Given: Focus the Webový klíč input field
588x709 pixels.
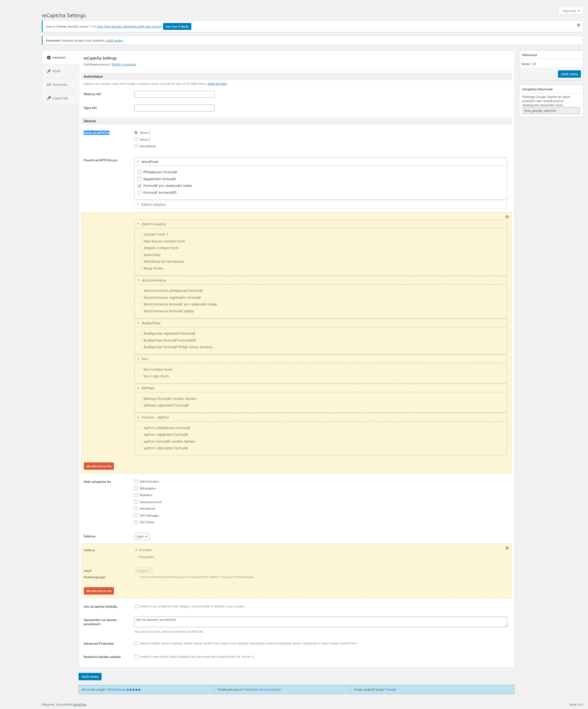Looking at the screenshot, I should (174, 94).
